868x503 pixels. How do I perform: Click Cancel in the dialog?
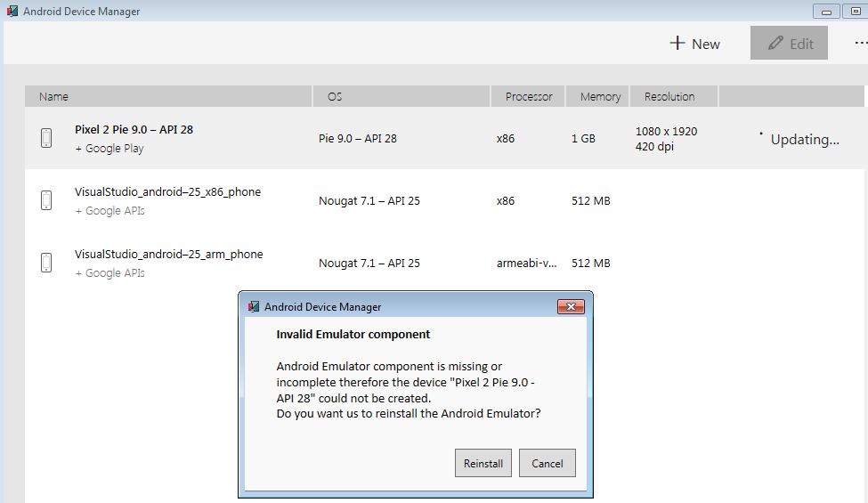click(547, 463)
